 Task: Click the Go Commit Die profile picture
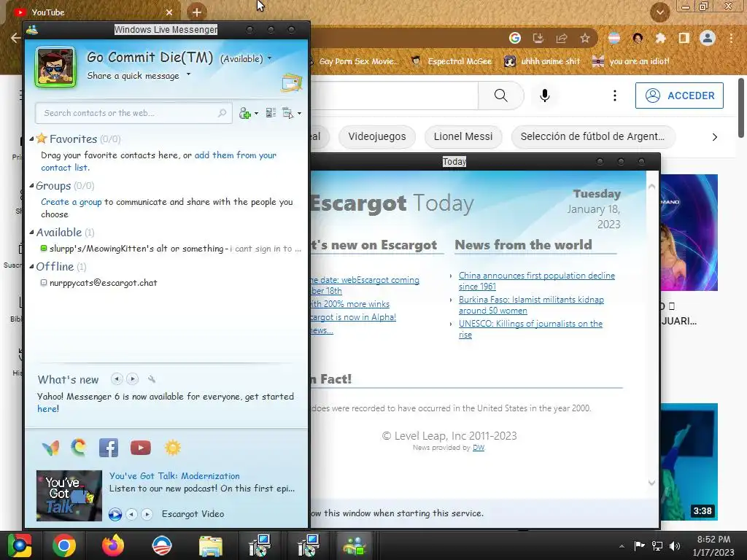click(x=55, y=67)
